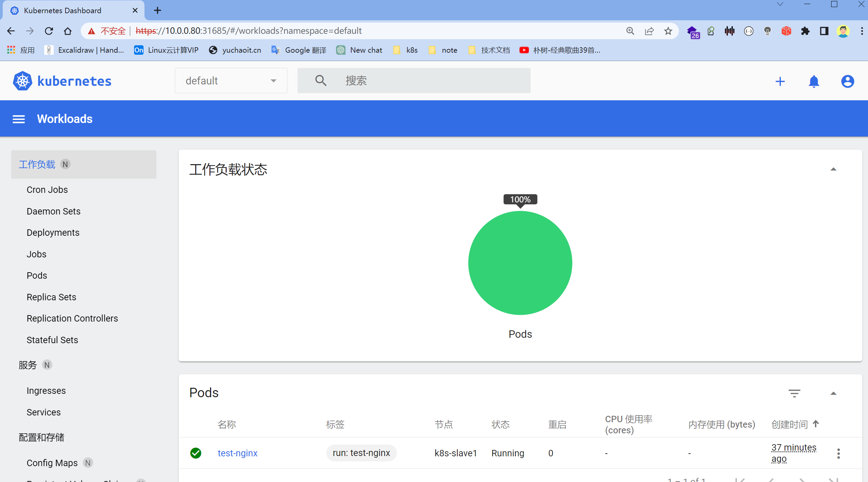This screenshot has height=482, width=868.
Task: Click the plus icon to create resource
Action: 780,81
